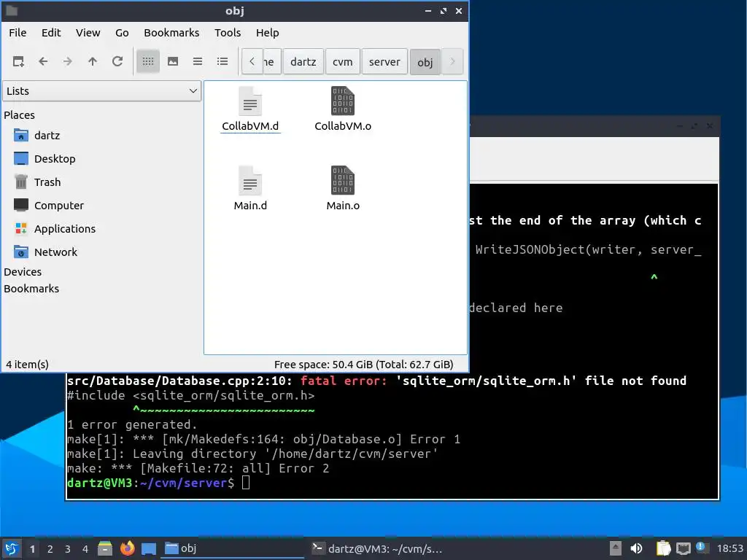
Task: Go forward in folder history
Action: [68, 61]
